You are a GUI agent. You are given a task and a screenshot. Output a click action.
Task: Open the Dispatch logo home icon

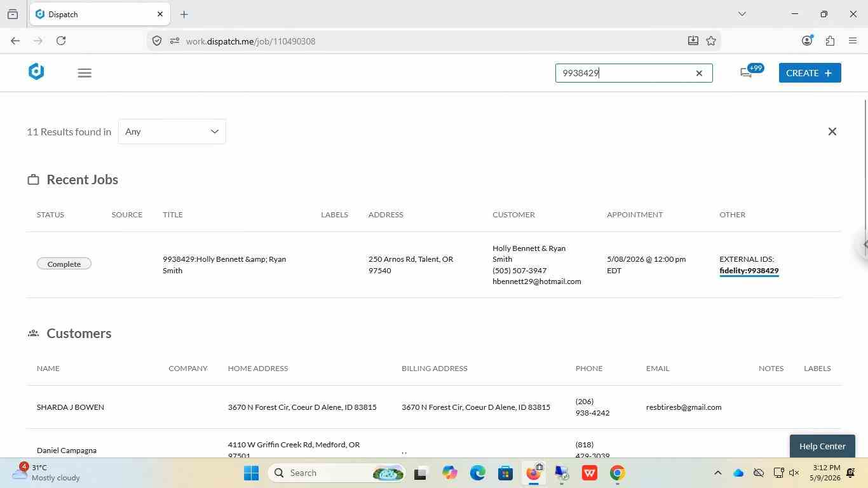pos(36,72)
